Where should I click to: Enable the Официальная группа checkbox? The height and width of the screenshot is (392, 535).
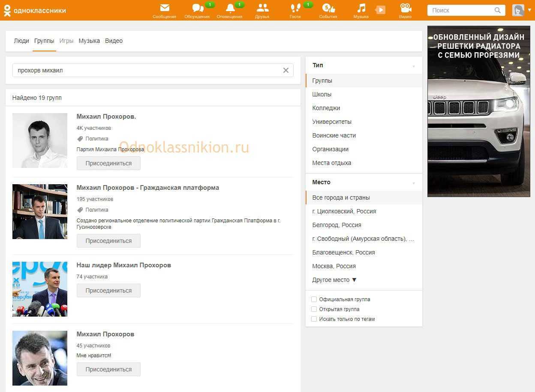314,299
